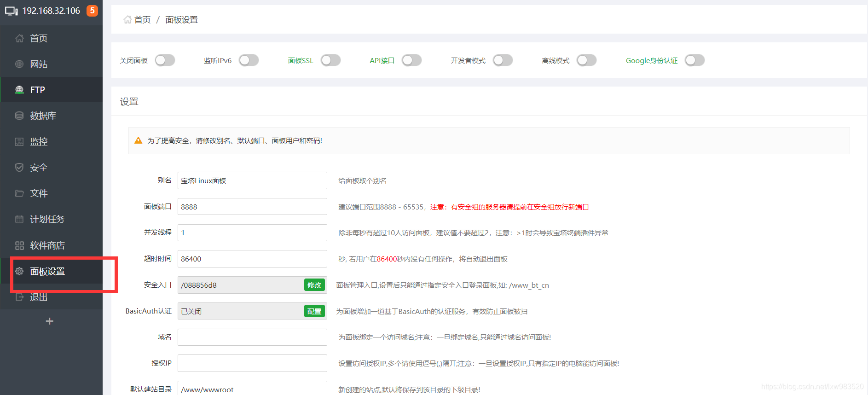
Task: Switch on 离线模式 toggle
Action: click(x=586, y=60)
